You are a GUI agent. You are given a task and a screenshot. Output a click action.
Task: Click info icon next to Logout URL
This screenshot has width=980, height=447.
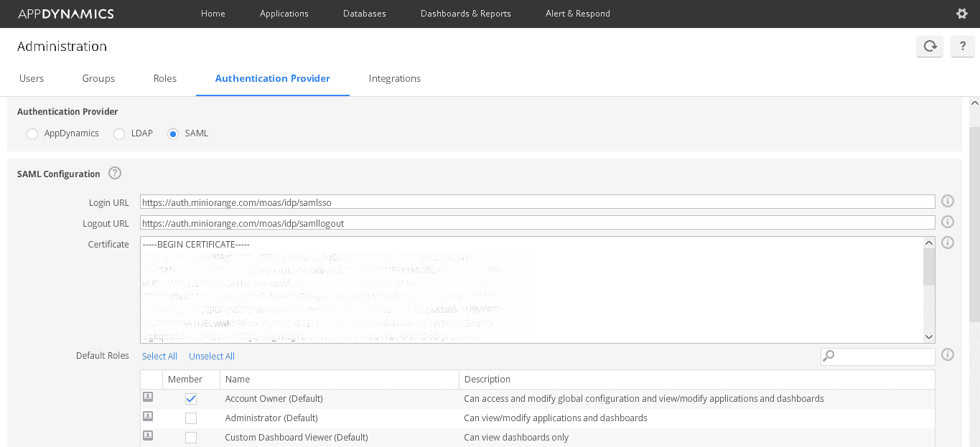(x=947, y=222)
